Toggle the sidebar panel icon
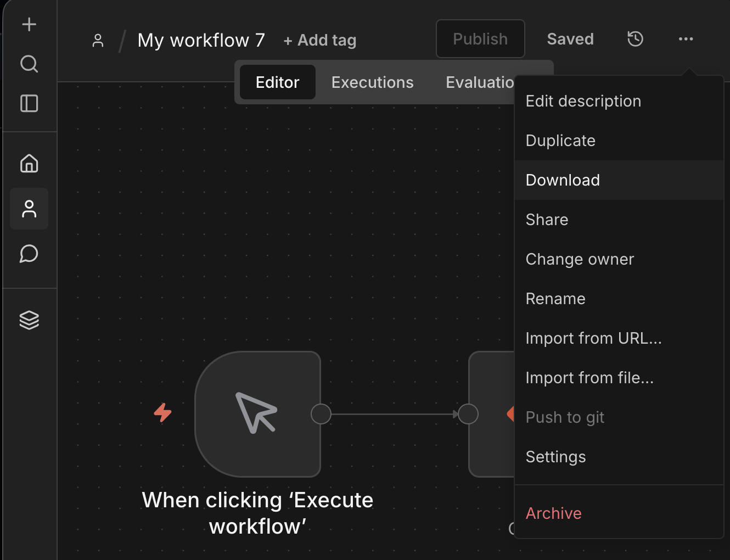This screenshot has height=560, width=730. (29, 103)
